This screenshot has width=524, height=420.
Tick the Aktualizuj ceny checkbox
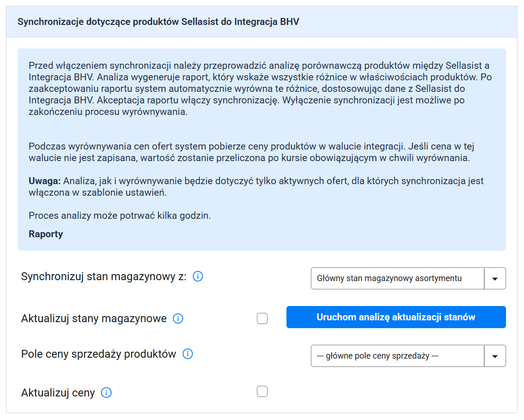(x=262, y=392)
